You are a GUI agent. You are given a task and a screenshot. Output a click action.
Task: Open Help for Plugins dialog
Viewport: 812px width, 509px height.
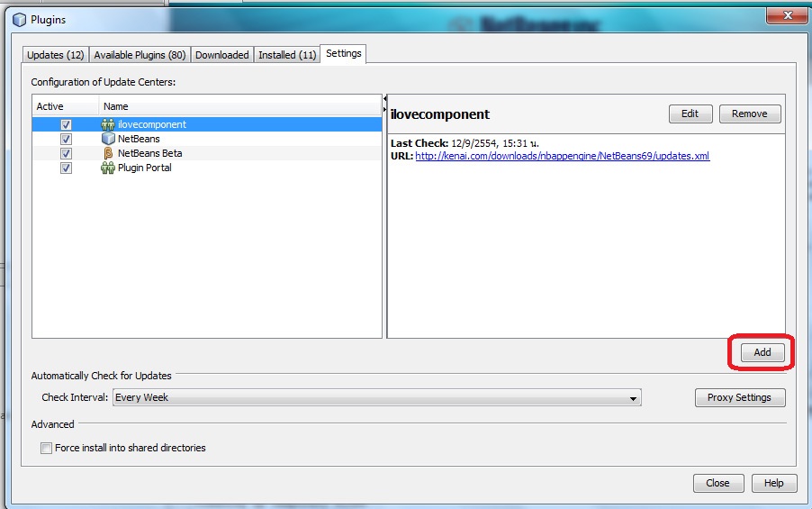[774, 483]
